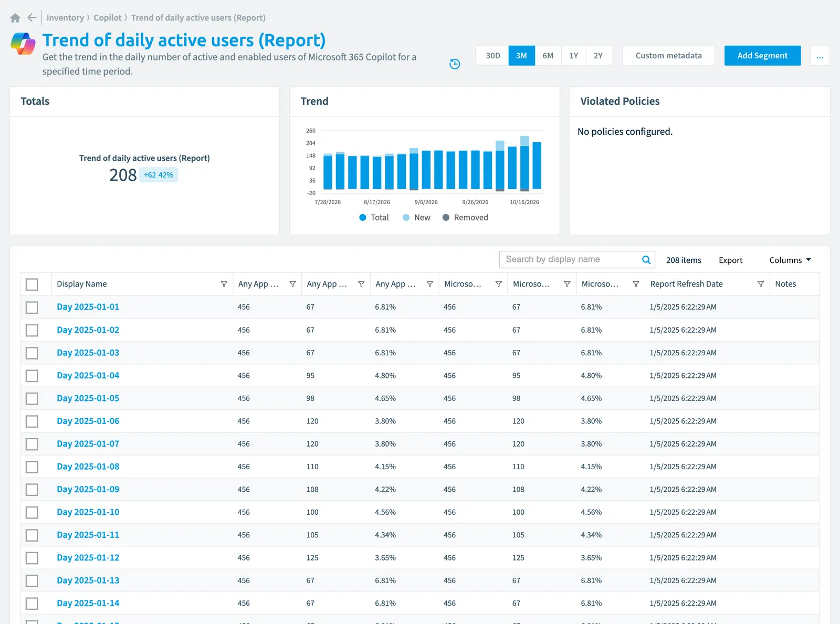Screen dimensions: 840x624
Task: Open the history clock icon
Action: point(455,64)
